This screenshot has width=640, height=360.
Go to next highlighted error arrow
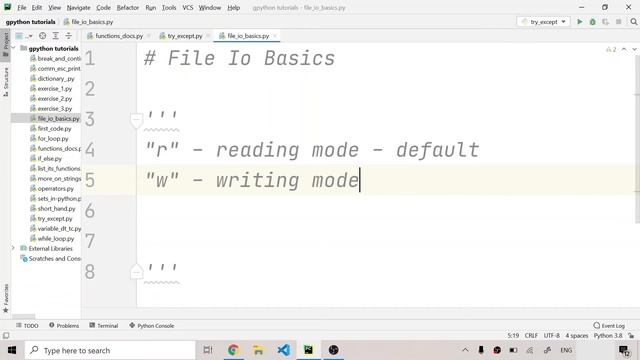coord(634,49)
